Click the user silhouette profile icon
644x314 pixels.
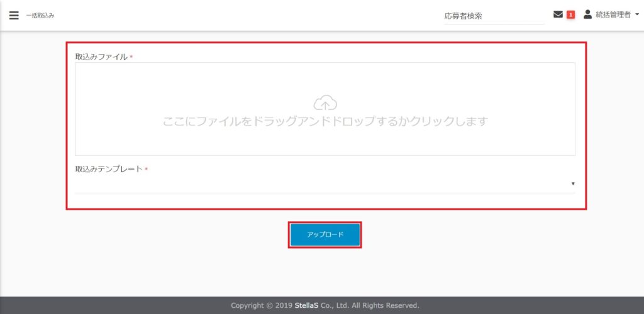point(588,14)
